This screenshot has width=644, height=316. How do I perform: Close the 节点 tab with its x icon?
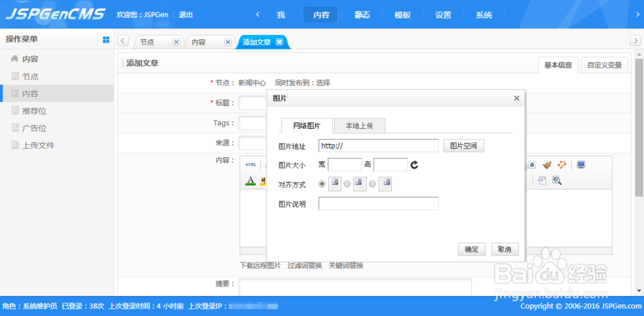176,42
